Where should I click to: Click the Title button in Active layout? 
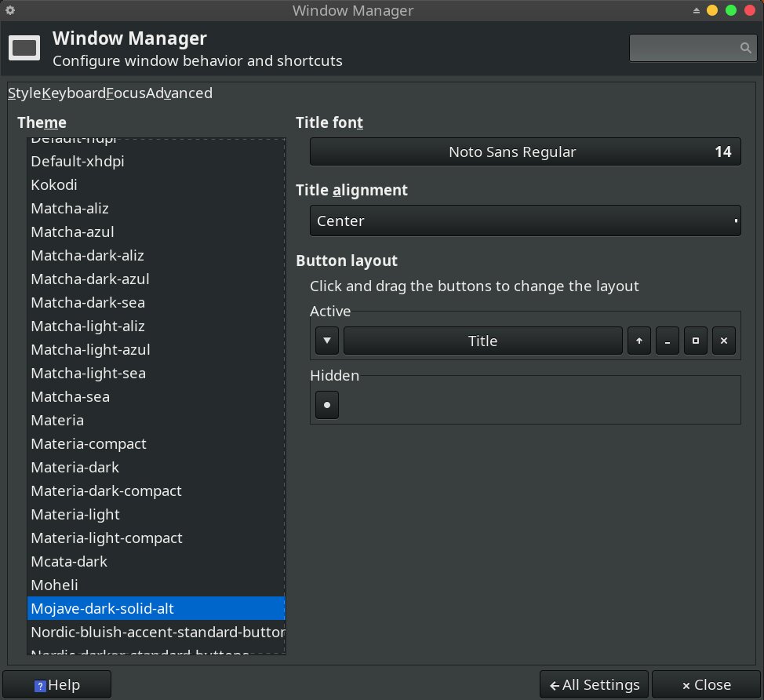click(482, 341)
